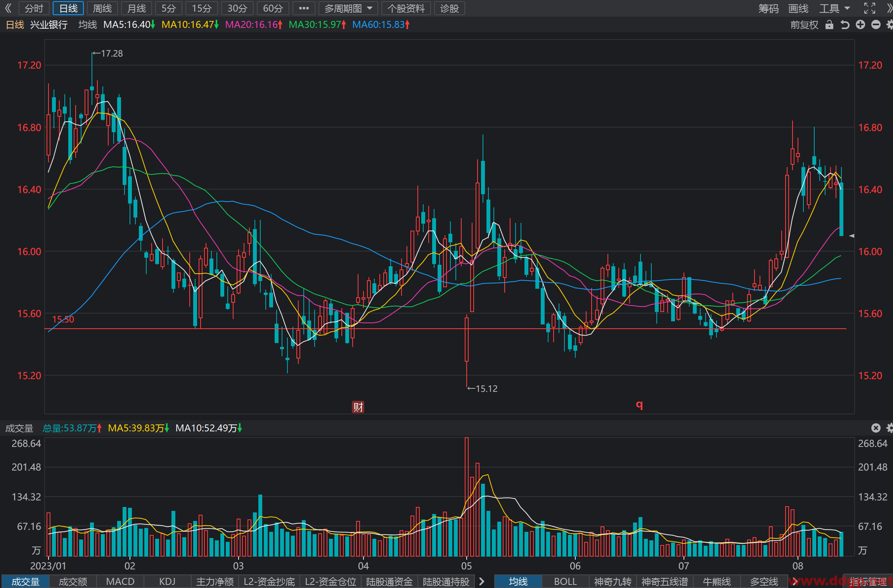Close the volume indicator panel

click(876, 428)
